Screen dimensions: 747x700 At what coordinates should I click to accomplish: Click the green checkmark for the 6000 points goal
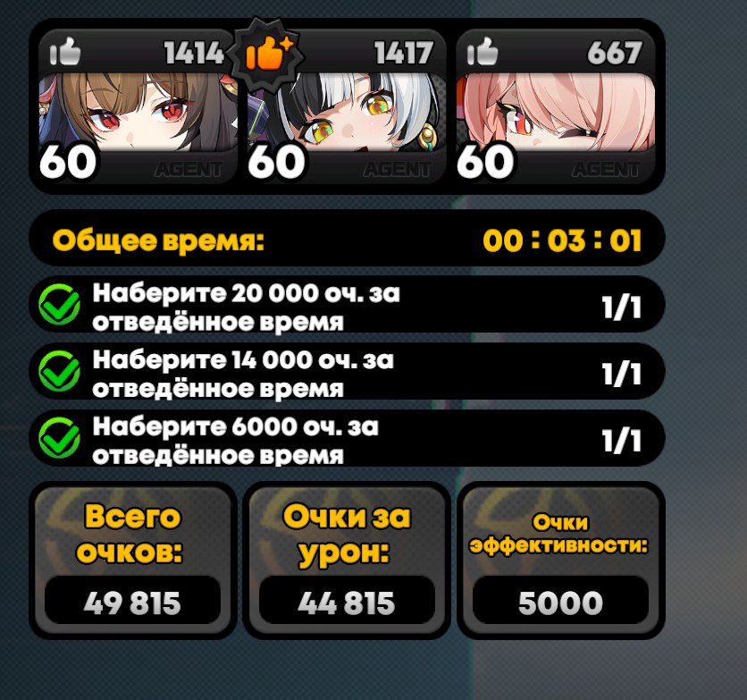tap(60, 438)
